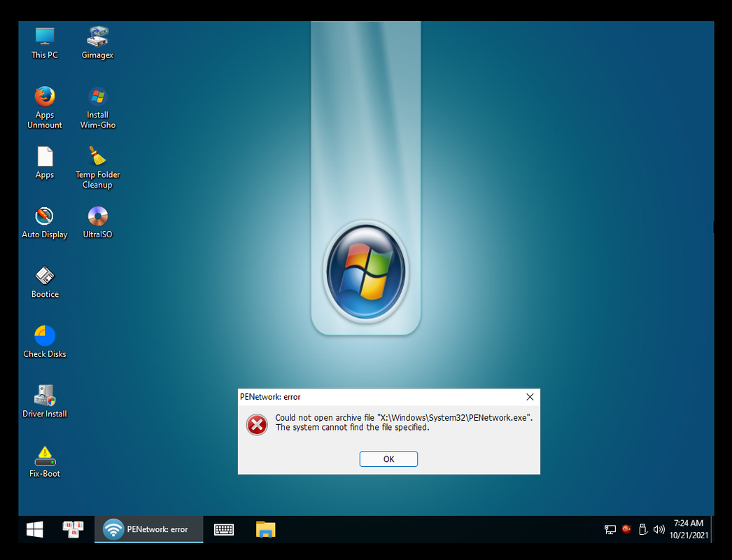Open the Windows Start button
The width and height of the screenshot is (732, 560).
click(x=34, y=529)
